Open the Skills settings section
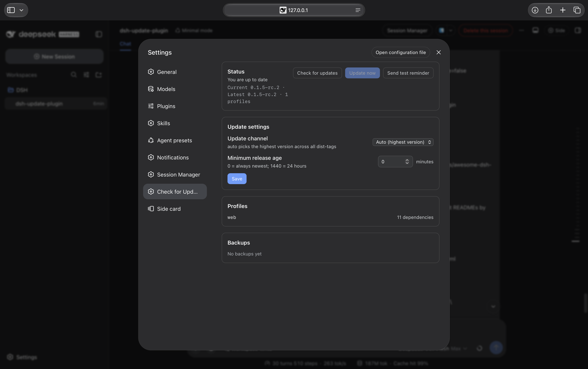 click(x=175, y=123)
